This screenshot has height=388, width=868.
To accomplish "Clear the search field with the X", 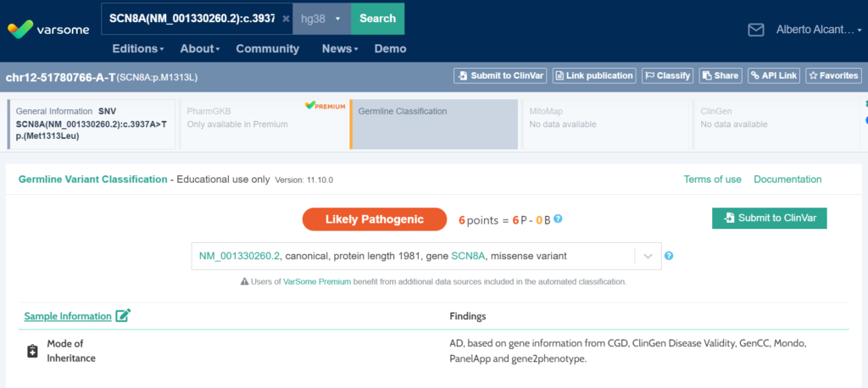I will pyautogui.click(x=286, y=19).
